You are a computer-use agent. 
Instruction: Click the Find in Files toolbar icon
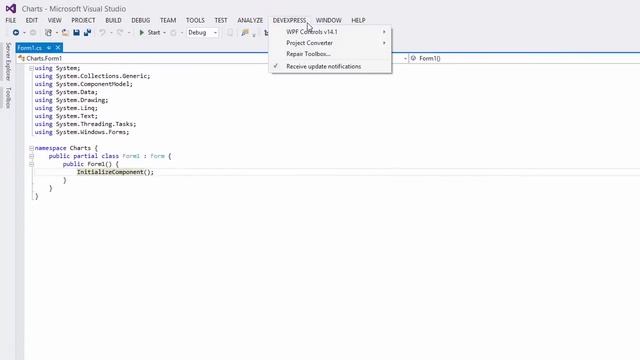pyautogui.click(x=244, y=33)
